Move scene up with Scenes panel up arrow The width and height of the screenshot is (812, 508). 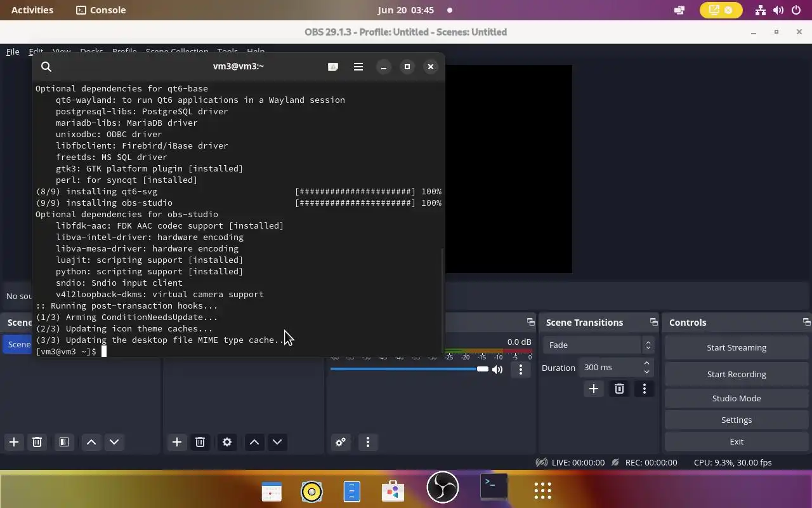pos(91,442)
